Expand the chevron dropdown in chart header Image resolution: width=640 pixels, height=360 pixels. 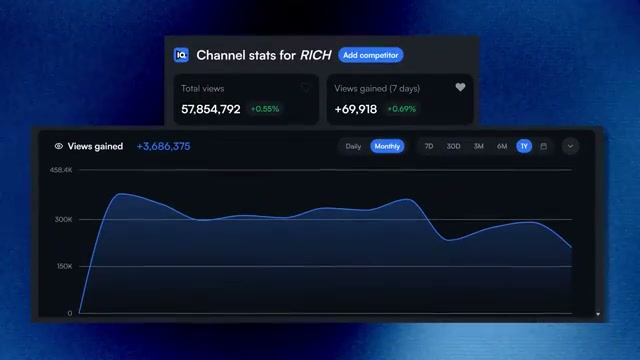tap(570, 146)
